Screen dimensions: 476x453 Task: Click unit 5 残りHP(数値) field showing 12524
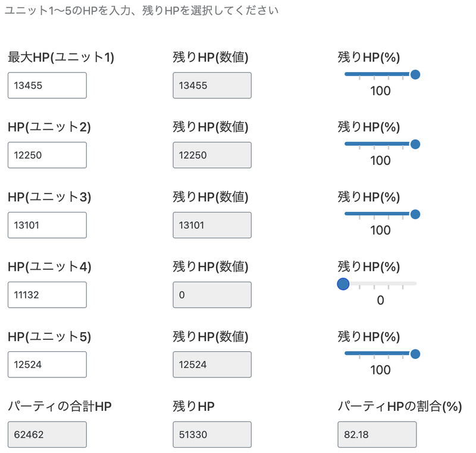point(212,364)
